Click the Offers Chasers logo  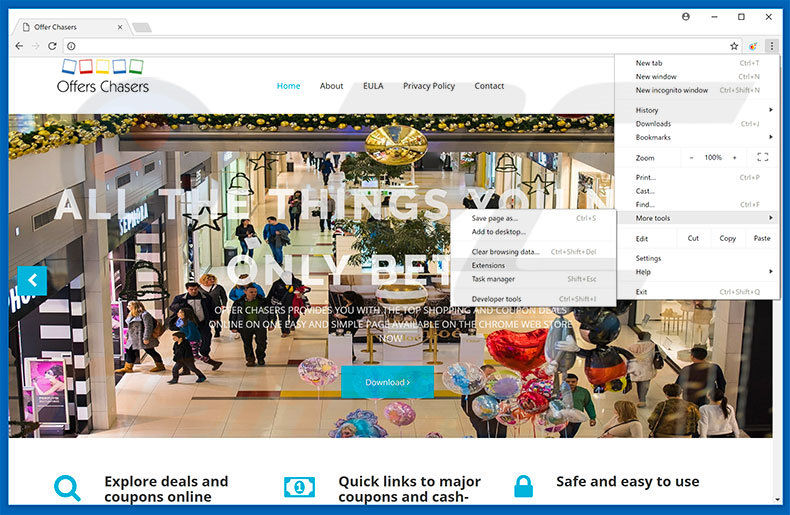point(103,77)
